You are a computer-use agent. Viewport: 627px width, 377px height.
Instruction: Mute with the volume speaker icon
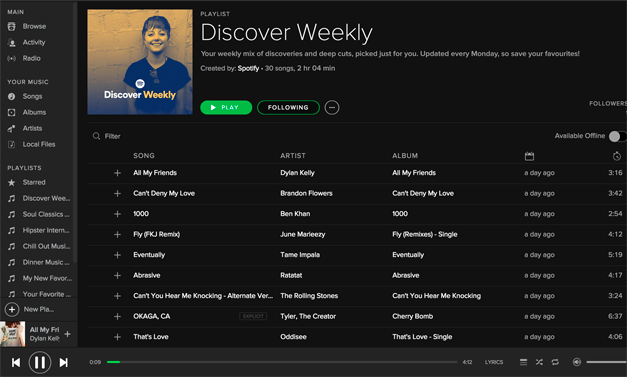point(576,362)
